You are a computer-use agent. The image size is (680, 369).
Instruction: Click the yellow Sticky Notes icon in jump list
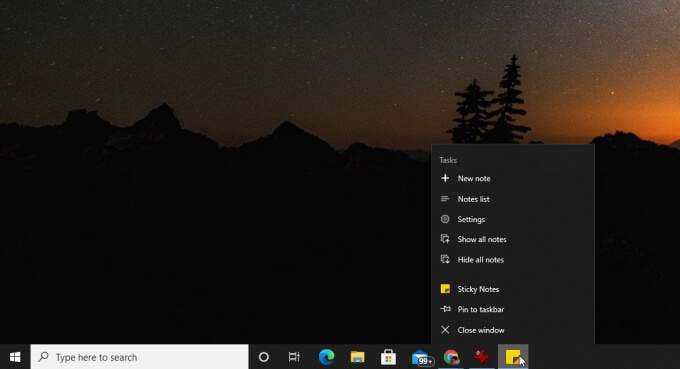[x=445, y=289]
